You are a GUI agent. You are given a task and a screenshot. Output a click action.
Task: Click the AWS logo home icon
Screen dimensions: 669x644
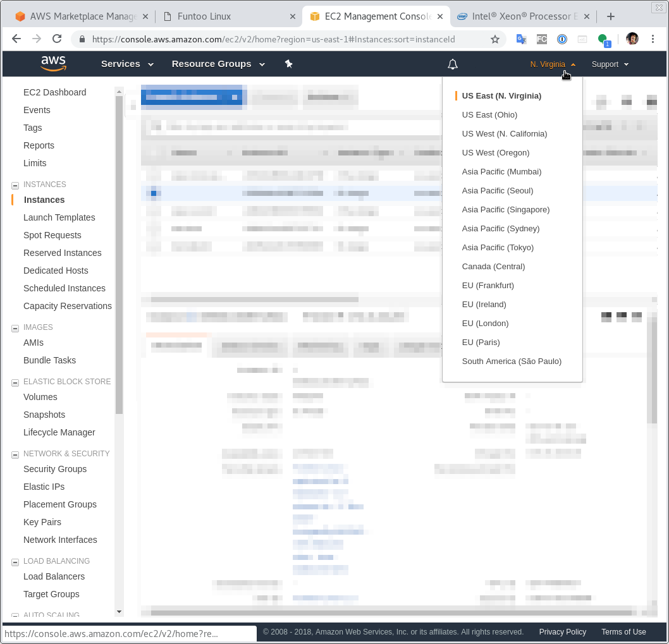pos(53,64)
